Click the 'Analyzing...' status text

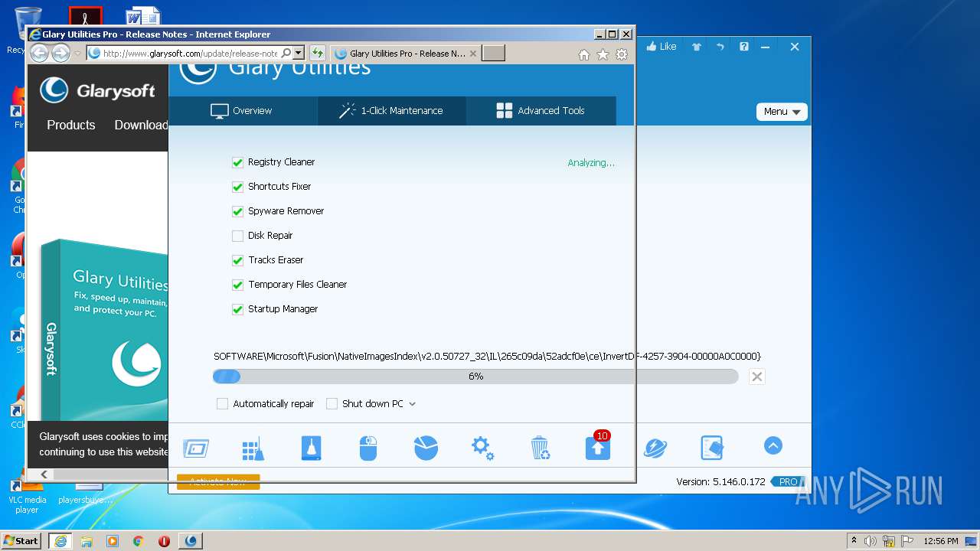(x=591, y=163)
